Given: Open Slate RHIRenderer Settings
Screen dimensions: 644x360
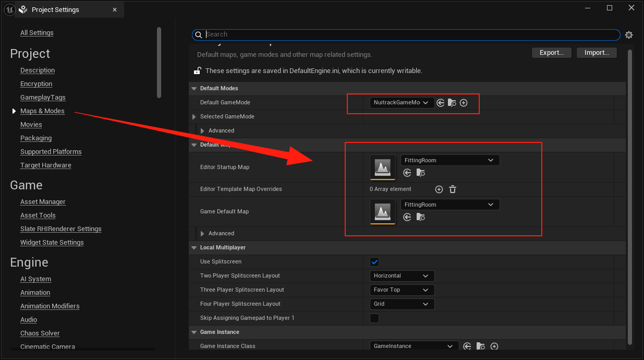Looking at the screenshot, I should coord(61,229).
